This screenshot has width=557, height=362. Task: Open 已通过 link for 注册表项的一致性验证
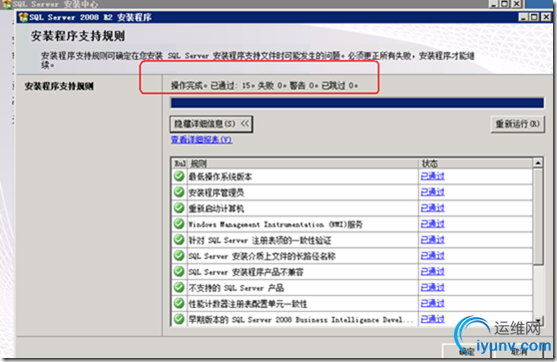tap(432, 240)
